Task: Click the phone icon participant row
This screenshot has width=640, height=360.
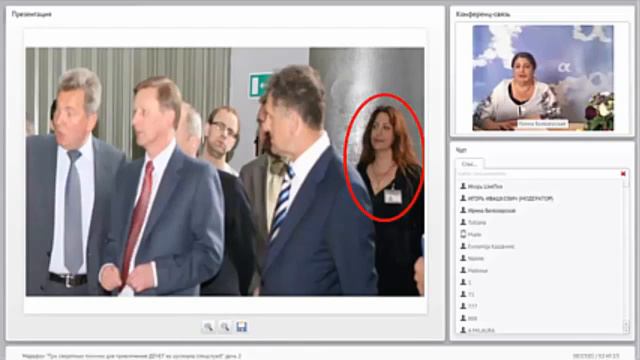Action: coord(471,234)
